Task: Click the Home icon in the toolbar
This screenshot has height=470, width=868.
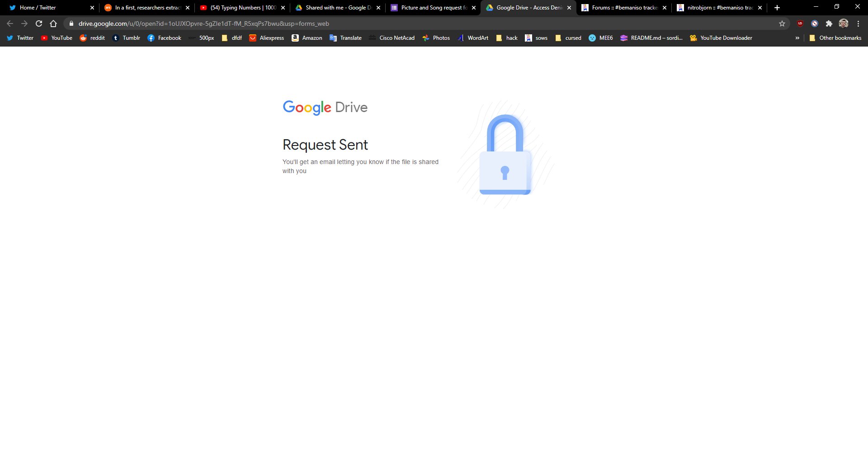Action: click(x=53, y=23)
